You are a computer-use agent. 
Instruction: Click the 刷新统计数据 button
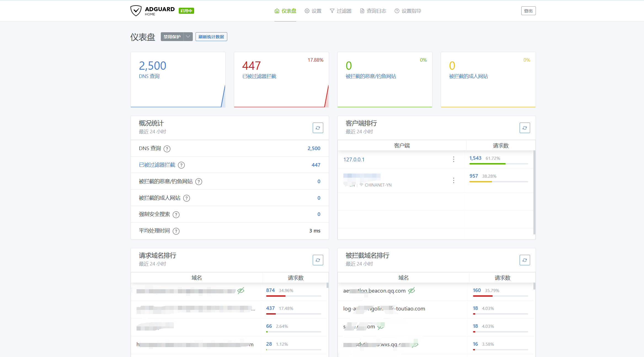[x=211, y=36]
